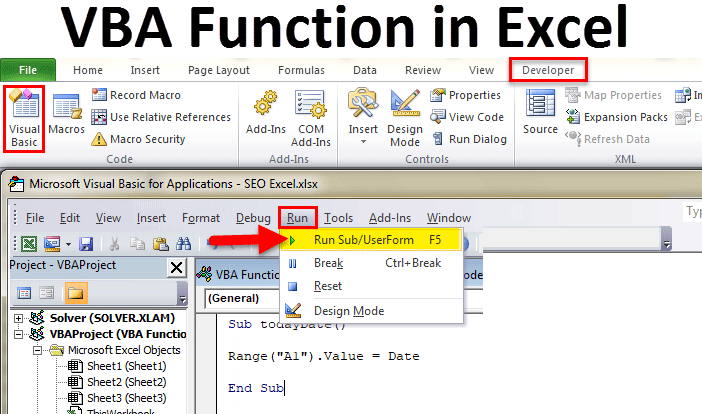This screenshot has width=702, height=414.
Task: Click View Code icon in Project pane
Action: tap(24, 293)
